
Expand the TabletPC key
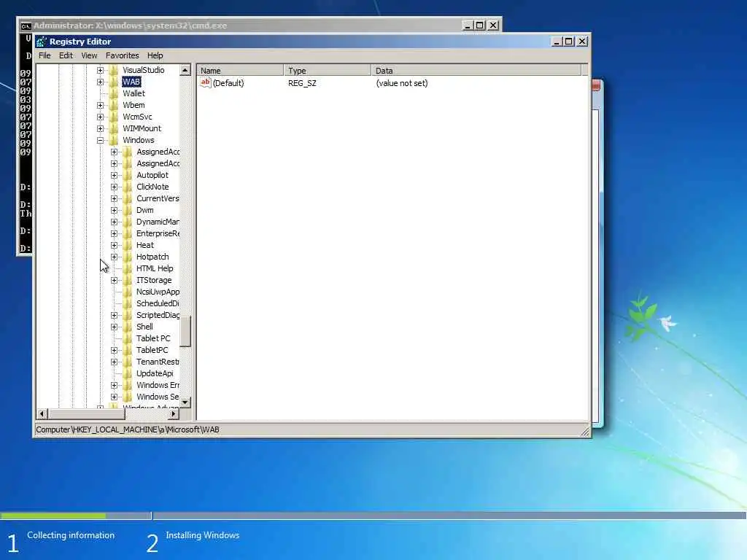pos(114,351)
